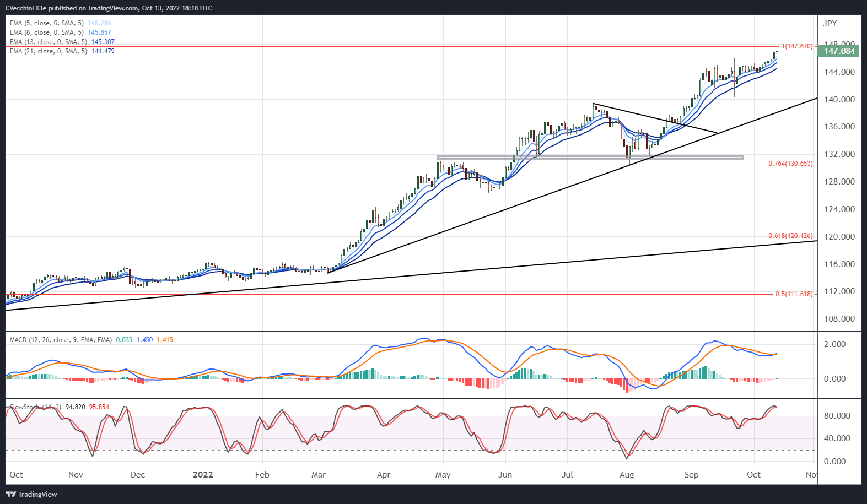Click the 0.764(130.653) Fibonacci level label
The height and width of the screenshot is (504, 867).
tap(790, 164)
